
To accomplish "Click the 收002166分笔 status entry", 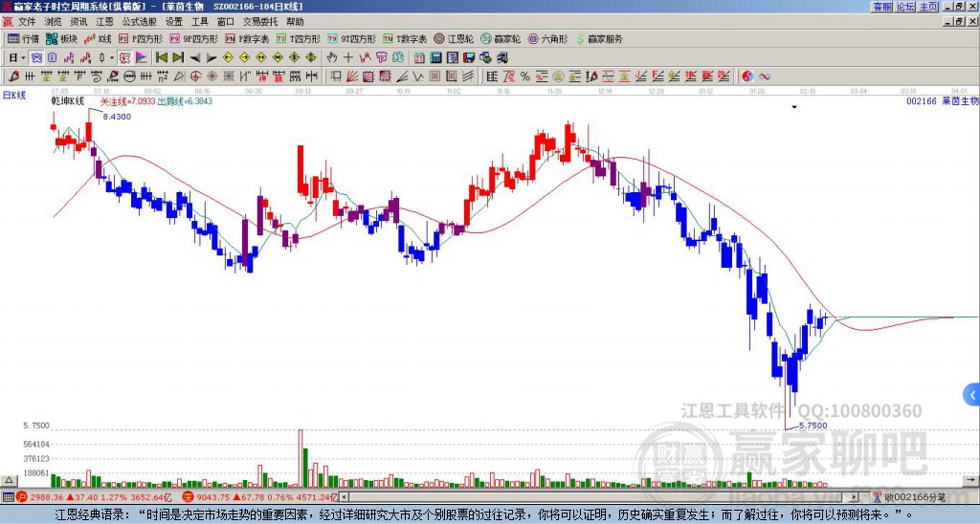I will (x=910, y=497).
